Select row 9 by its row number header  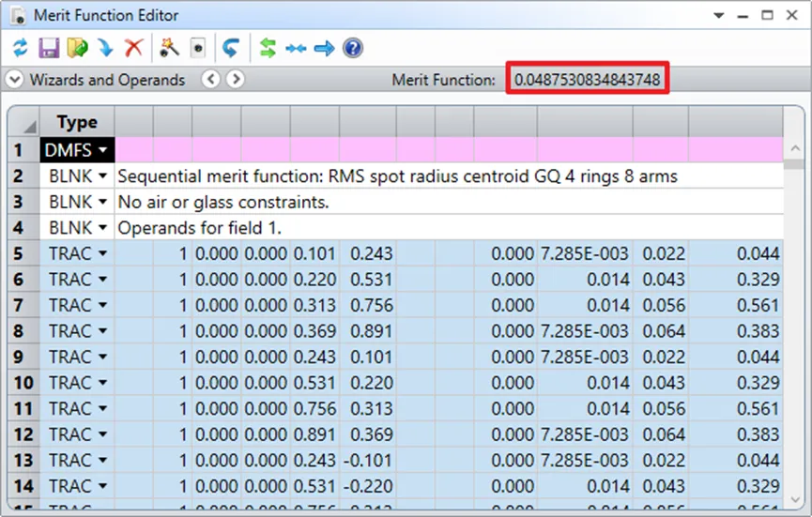click(23, 357)
